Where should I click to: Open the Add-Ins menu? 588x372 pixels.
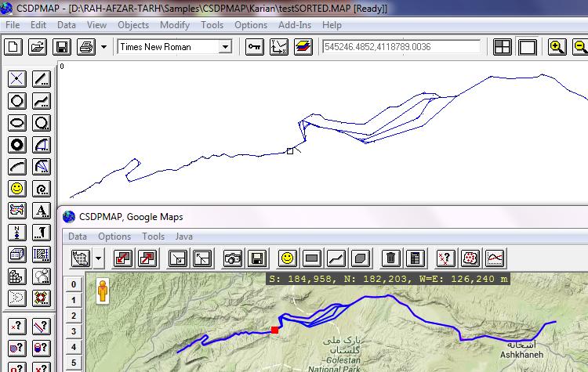(295, 25)
